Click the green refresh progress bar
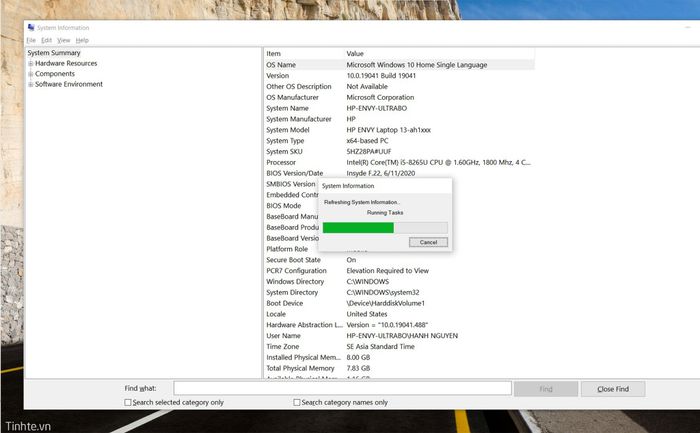This screenshot has width=700, height=433. [385, 228]
